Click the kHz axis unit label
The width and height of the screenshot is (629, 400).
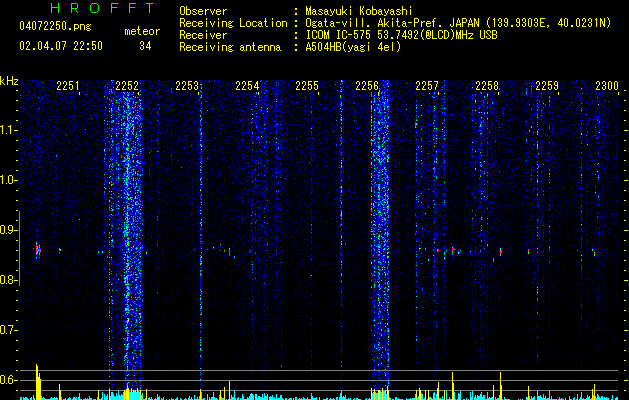9,81
